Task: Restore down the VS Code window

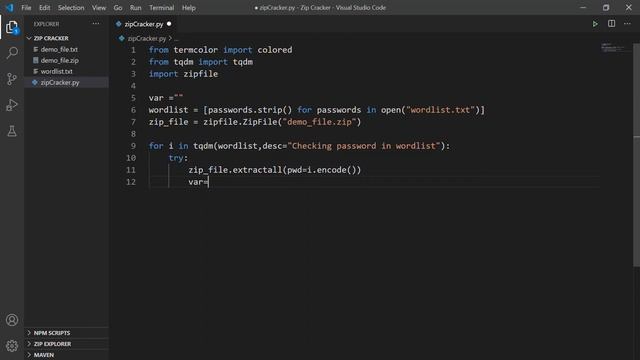Action: tap(606, 7)
